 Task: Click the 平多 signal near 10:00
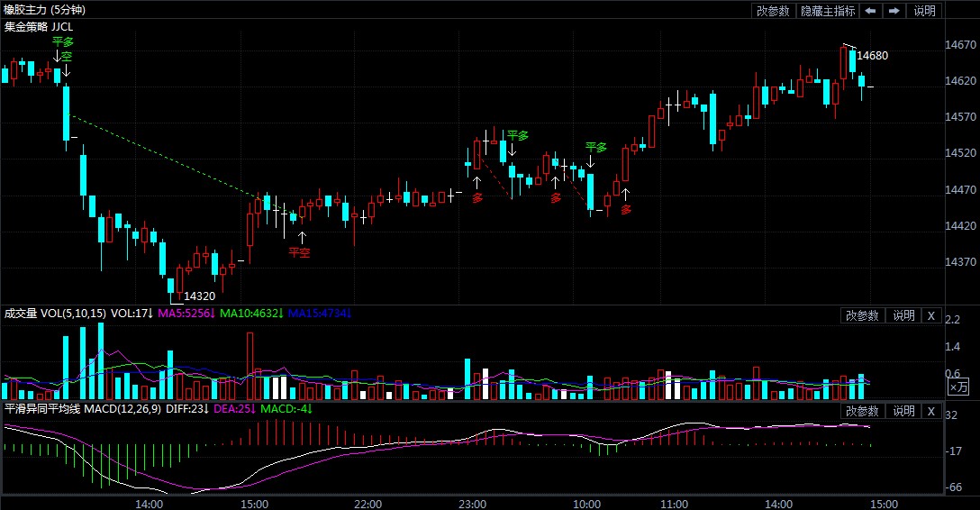pos(595,147)
